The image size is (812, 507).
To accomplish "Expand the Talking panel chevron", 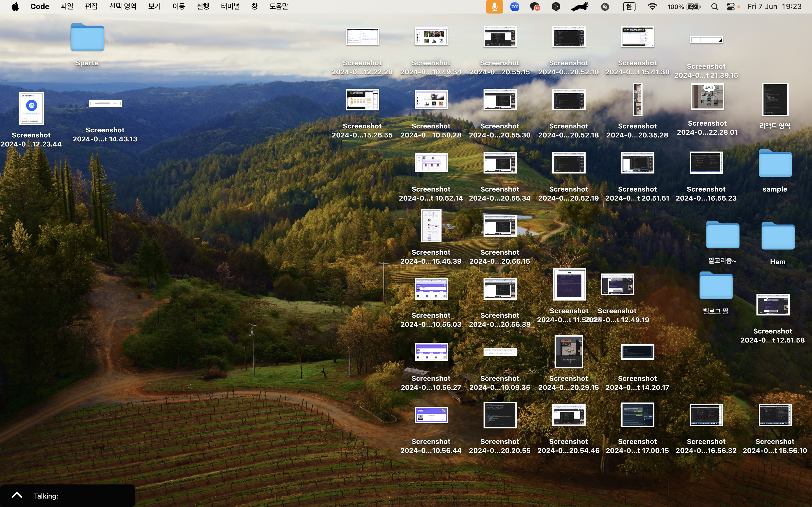I will tap(17, 495).
